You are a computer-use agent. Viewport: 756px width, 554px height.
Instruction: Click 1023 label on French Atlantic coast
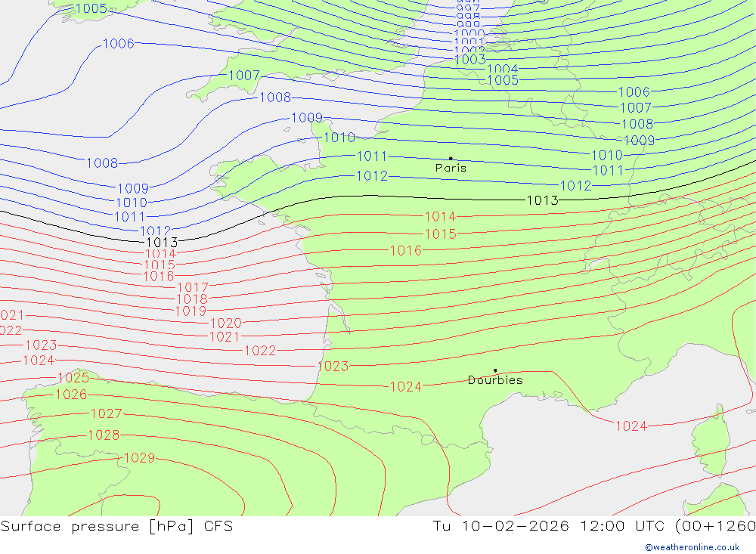[x=333, y=367]
